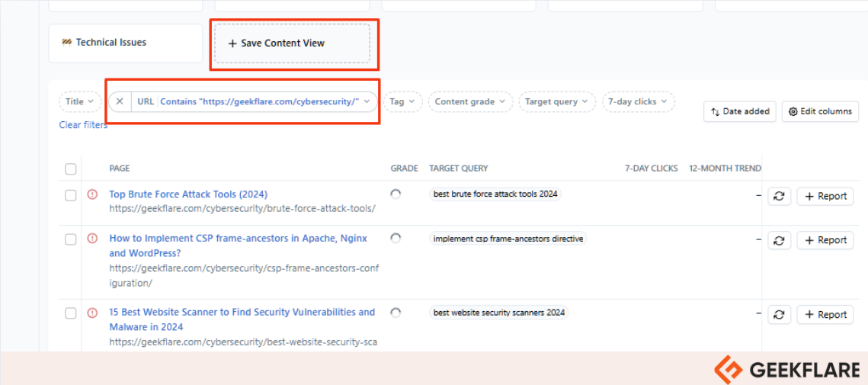Click the 7-DAY CLICKS column header
The image size is (868, 385).
(652, 168)
